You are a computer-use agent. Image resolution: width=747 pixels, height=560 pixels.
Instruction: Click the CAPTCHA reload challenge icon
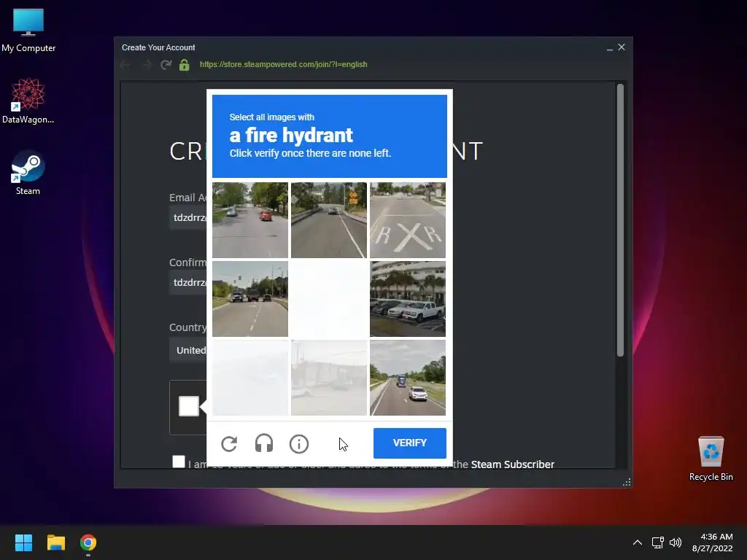click(229, 444)
